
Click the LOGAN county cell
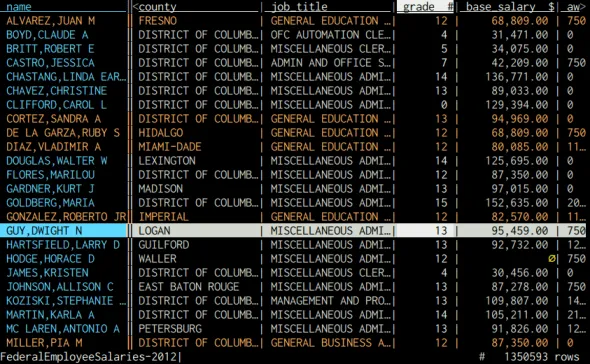tap(154, 231)
